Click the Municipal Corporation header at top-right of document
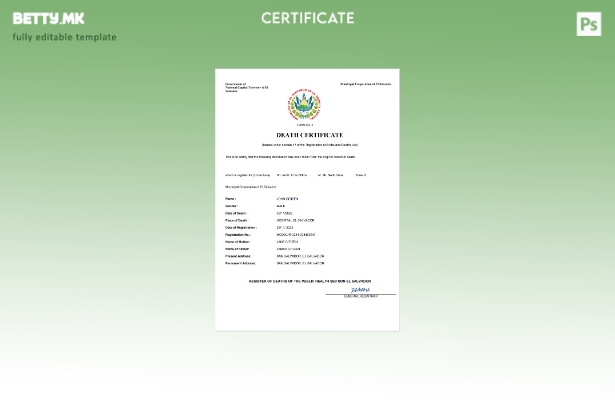 [x=365, y=84]
